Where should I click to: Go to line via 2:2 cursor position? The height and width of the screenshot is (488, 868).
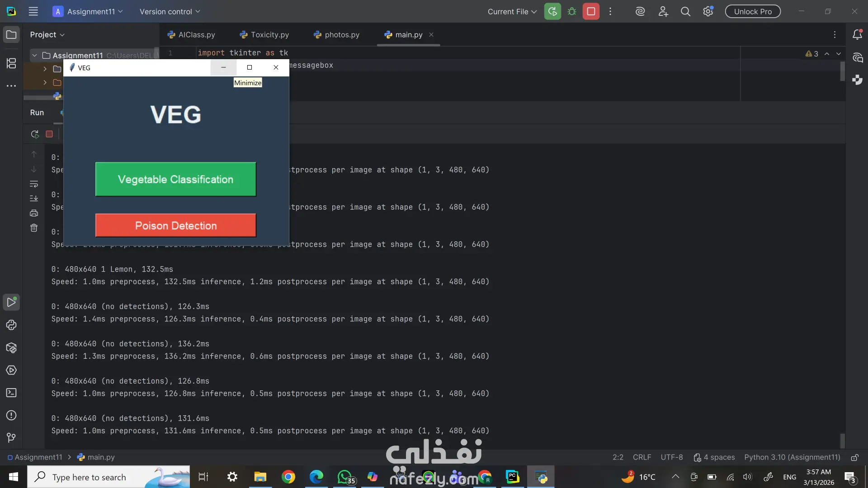(618, 457)
